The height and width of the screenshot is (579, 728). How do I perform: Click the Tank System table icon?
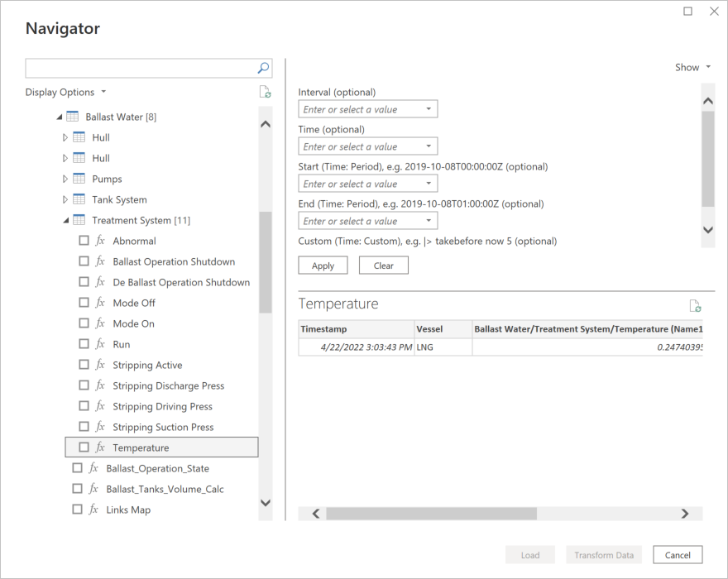pyautogui.click(x=79, y=199)
